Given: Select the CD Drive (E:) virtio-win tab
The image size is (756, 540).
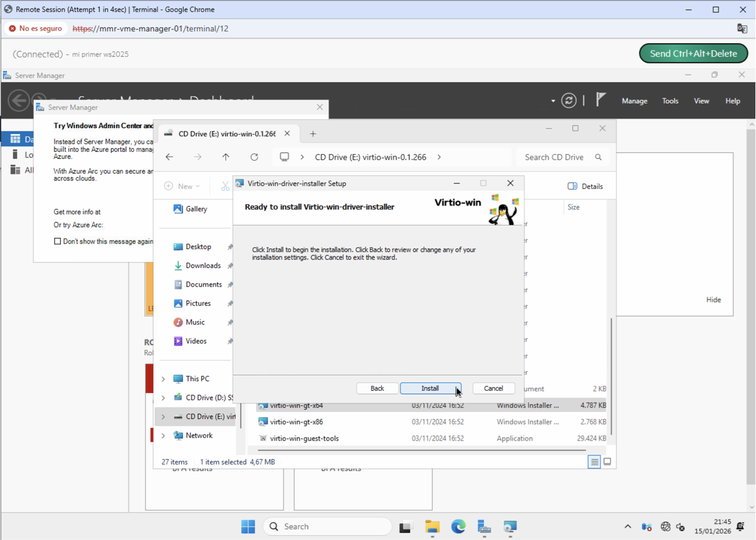Looking at the screenshot, I should [221, 133].
